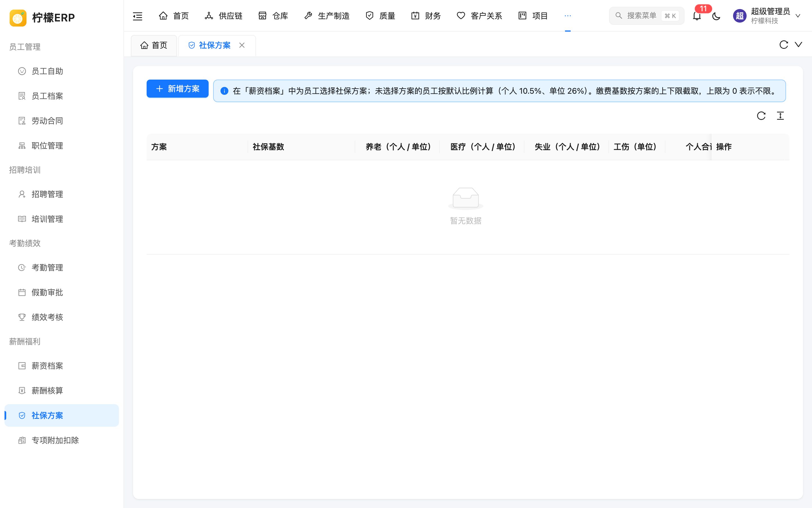Open 员工档案 in sidebar
This screenshot has height=508, width=812.
pyautogui.click(x=62, y=96)
